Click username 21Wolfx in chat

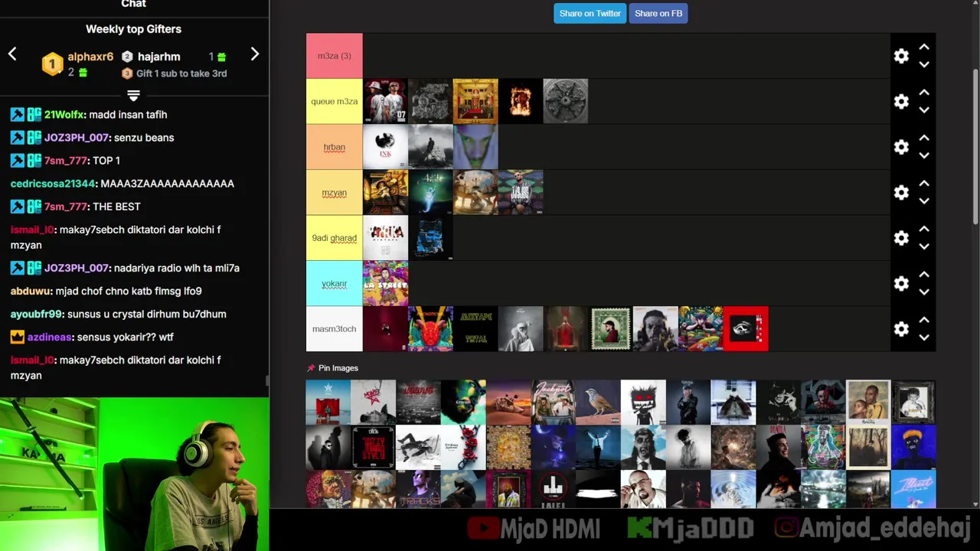(64, 115)
